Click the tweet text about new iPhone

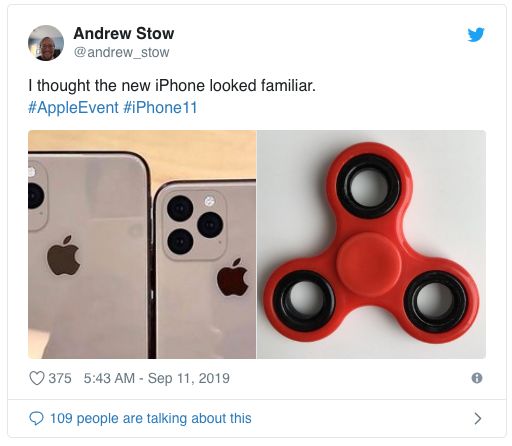coord(172,85)
